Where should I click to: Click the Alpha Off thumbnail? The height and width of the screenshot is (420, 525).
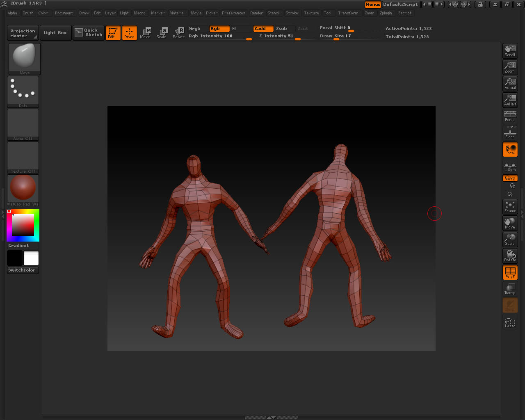coord(23,124)
